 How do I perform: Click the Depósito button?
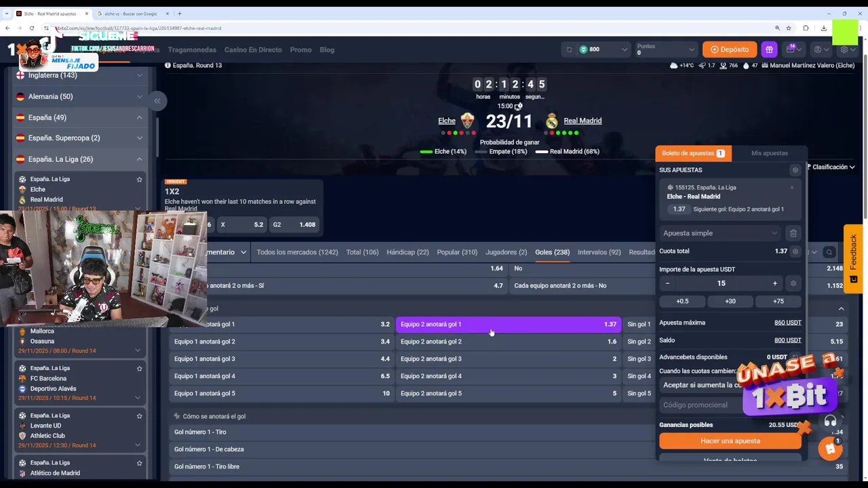tap(730, 49)
